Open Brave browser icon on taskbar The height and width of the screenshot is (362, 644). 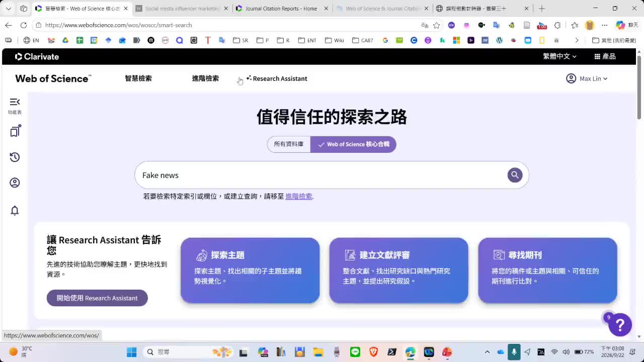point(373,352)
